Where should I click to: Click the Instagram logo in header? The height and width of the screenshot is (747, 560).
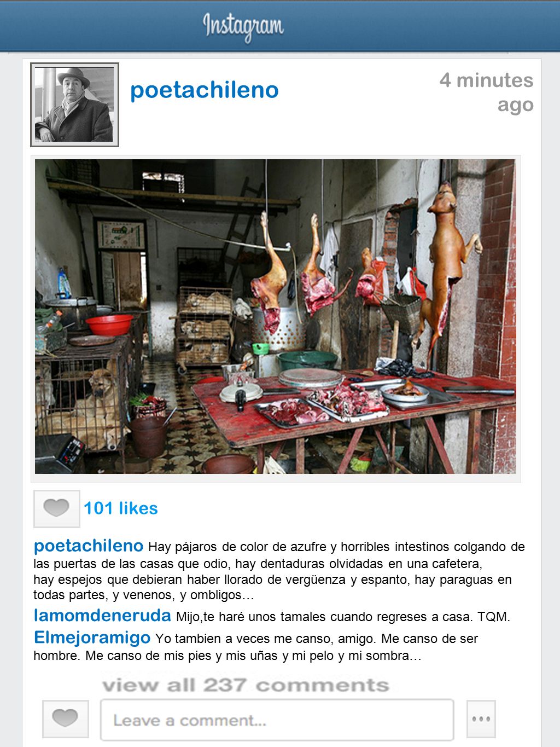pos(243,26)
